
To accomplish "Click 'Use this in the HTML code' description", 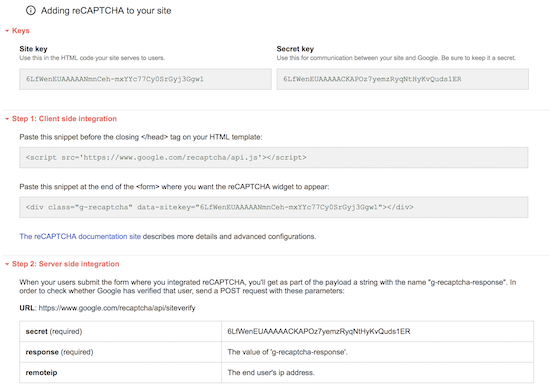I will (x=92, y=58).
